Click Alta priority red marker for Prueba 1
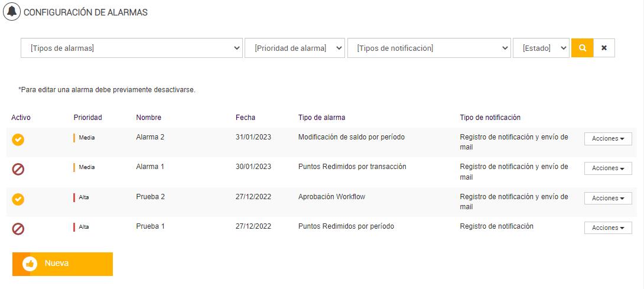Screen dimensions: 644x289 [74, 227]
